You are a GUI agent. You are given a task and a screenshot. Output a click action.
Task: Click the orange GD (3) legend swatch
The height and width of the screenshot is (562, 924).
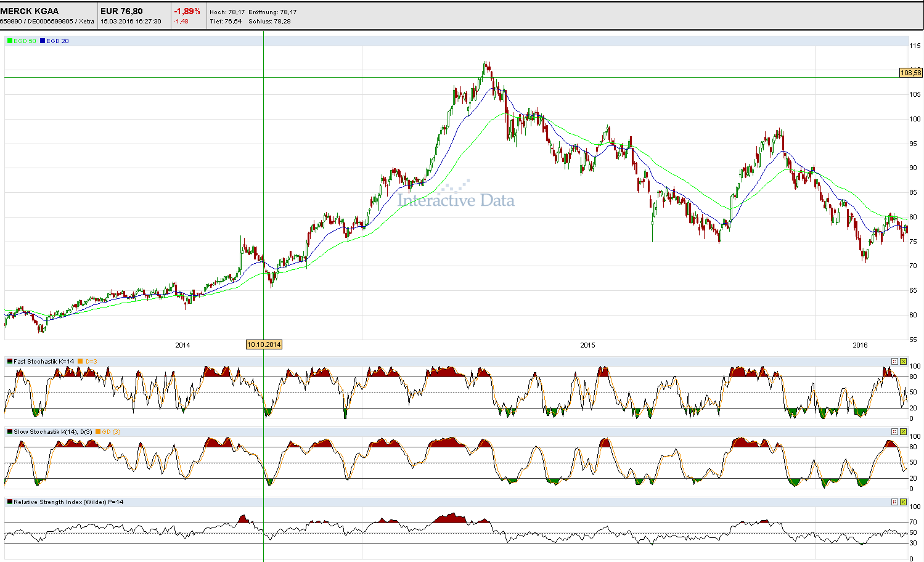[x=98, y=432]
